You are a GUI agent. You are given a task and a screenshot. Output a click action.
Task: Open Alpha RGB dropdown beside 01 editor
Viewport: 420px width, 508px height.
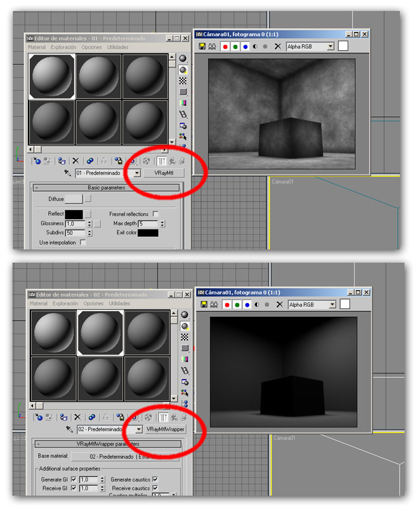(331, 46)
